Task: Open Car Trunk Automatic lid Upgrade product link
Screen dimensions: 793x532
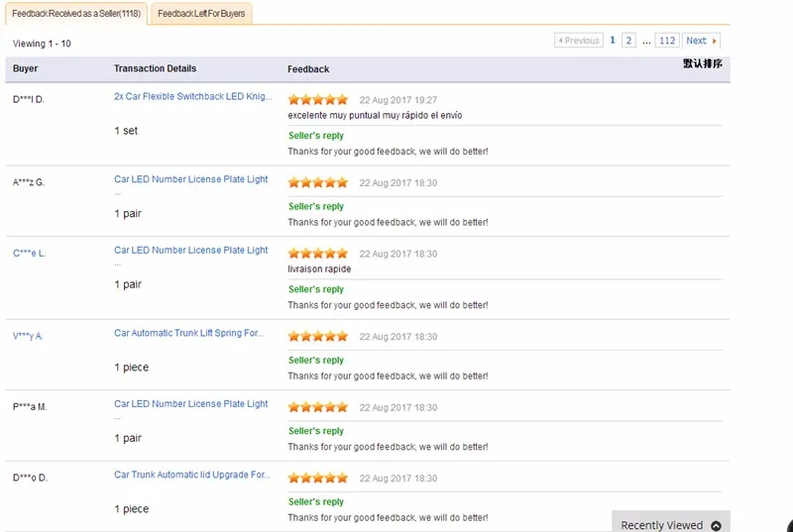Action: coord(191,475)
